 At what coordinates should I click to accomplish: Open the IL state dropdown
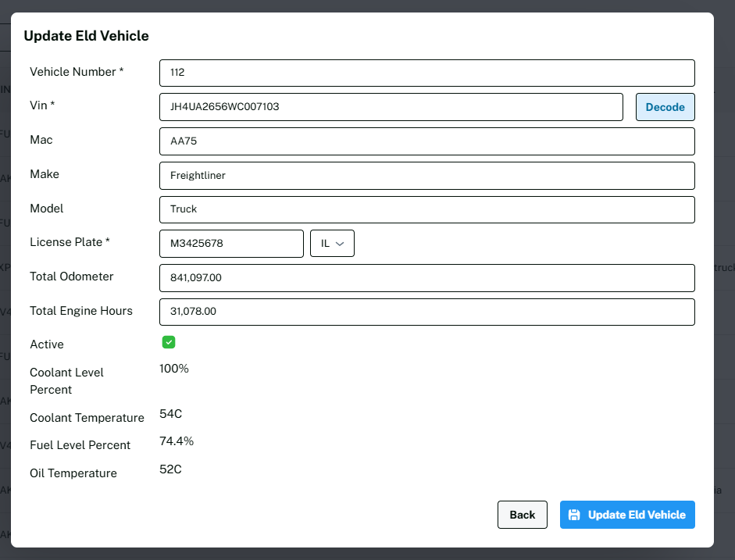click(x=333, y=244)
